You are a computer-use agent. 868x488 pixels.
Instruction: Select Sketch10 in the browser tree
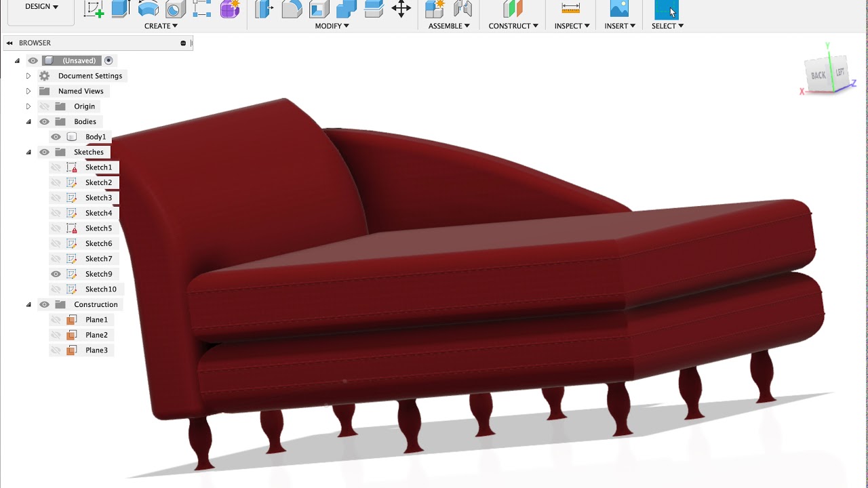pos(101,289)
